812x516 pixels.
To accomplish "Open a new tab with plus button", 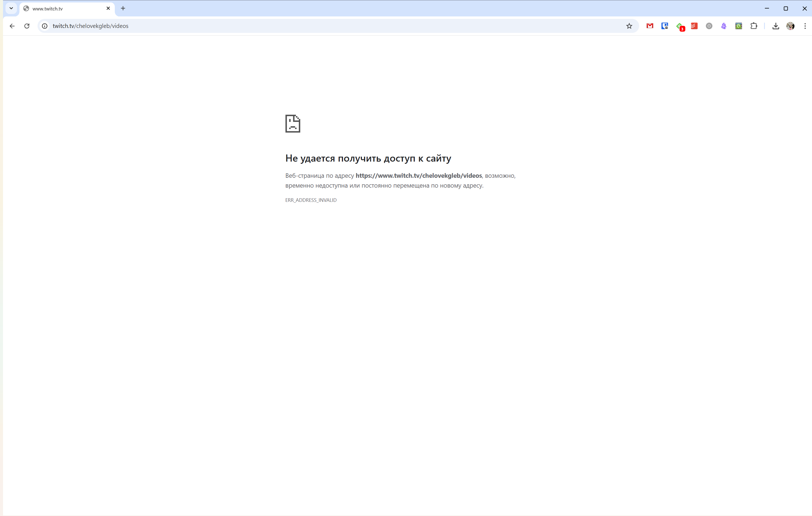I will click(x=123, y=8).
